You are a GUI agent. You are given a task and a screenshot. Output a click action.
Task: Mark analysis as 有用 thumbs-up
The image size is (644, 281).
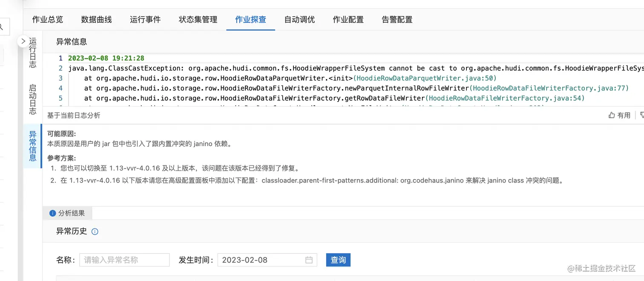coord(619,115)
